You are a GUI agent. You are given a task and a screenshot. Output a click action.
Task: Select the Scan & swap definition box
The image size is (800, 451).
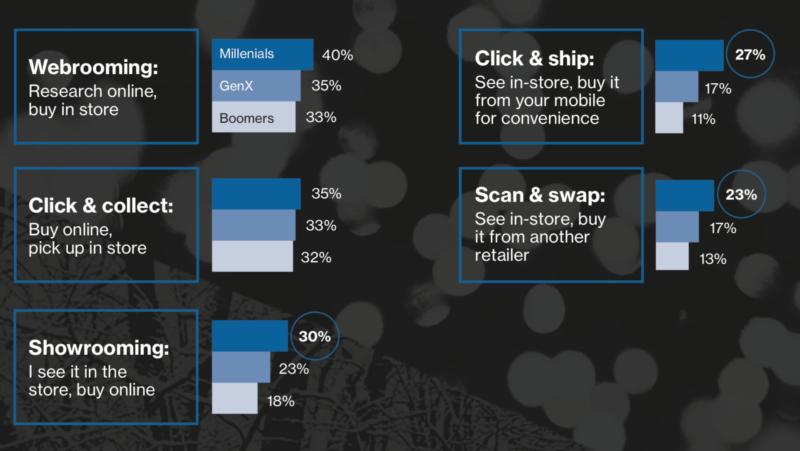pyautogui.click(x=551, y=225)
